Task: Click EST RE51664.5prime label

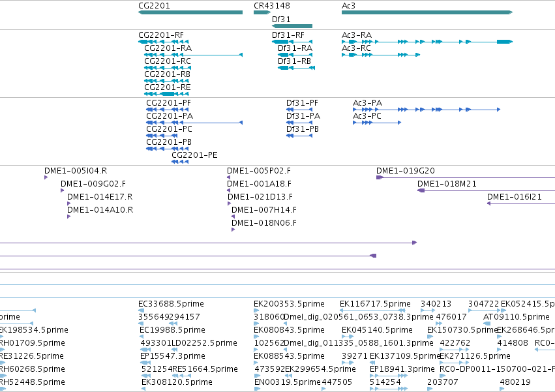Action: click(x=205, y=370)
